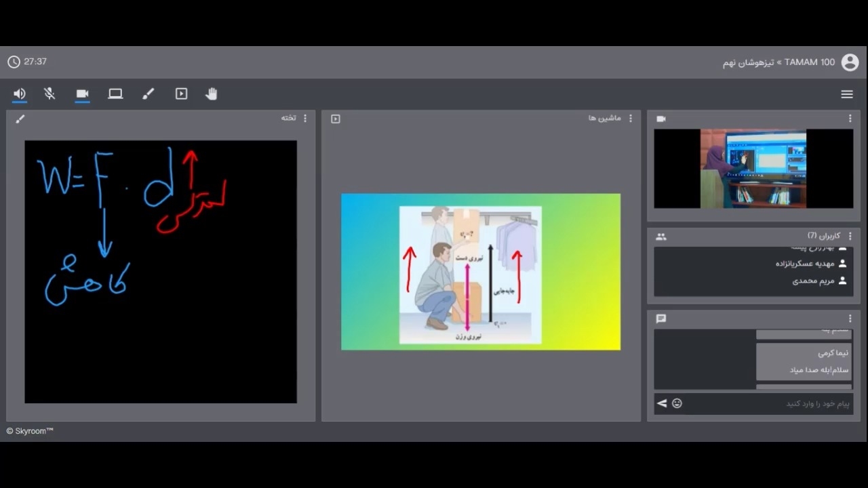Open options menu of کاربران users panel

click(850, 236)
